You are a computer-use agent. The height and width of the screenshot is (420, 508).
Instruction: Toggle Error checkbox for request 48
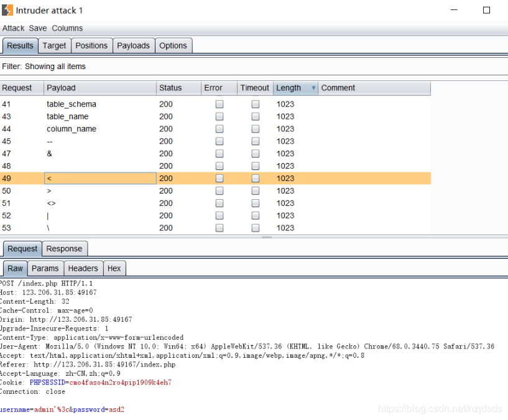(219, 166)
